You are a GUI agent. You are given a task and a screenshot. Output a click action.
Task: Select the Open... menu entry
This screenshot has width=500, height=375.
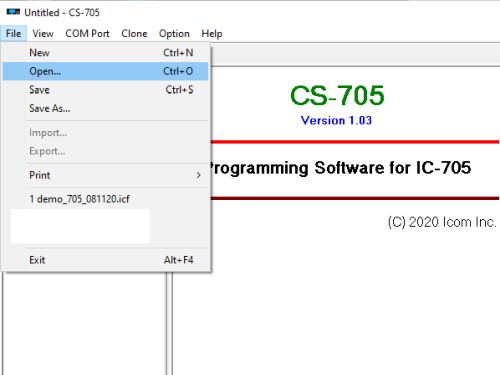click(x=105, y=71)
